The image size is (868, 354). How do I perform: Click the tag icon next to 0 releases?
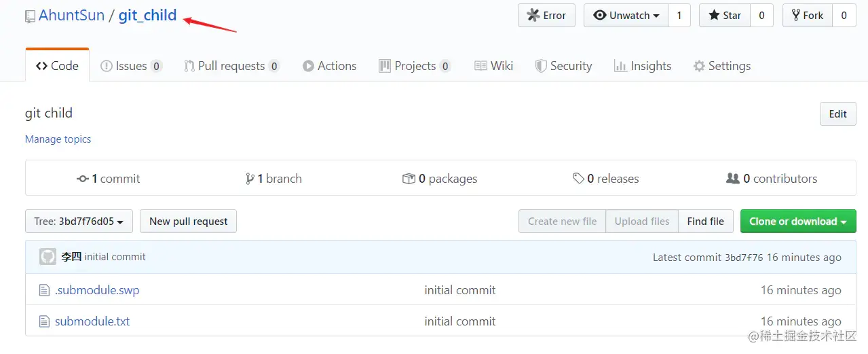578,179
